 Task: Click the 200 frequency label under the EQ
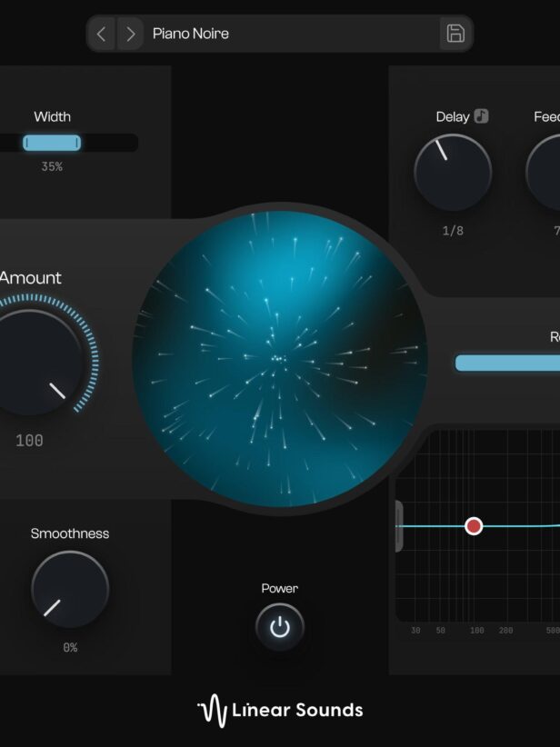pos(505,631)
